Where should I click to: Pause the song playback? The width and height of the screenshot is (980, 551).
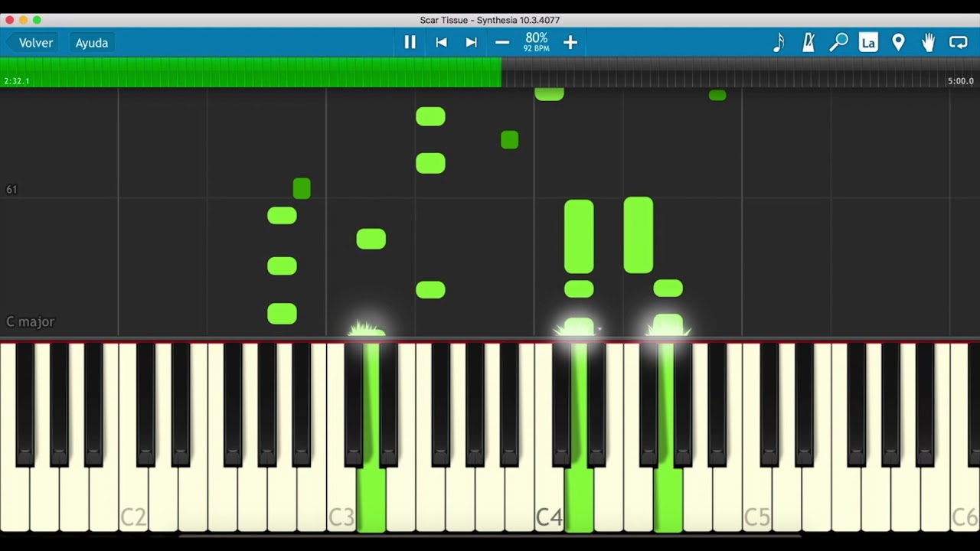point(410,43)
